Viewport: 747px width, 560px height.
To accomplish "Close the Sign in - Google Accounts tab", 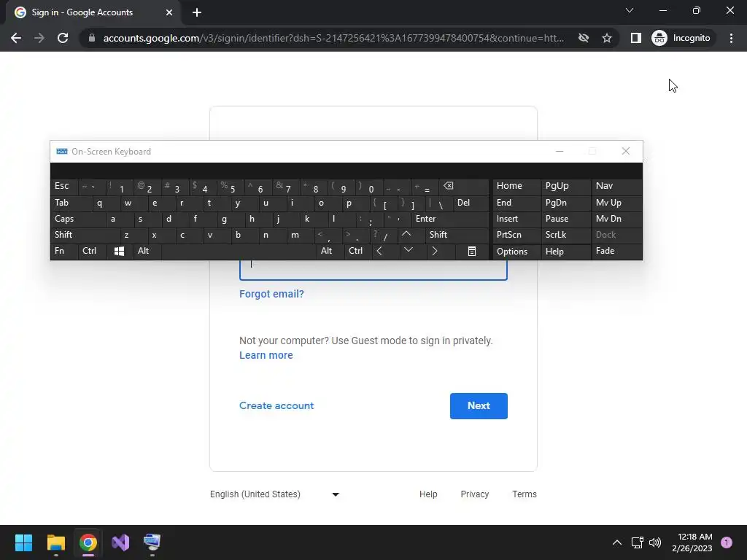I will tap(169, 12).
